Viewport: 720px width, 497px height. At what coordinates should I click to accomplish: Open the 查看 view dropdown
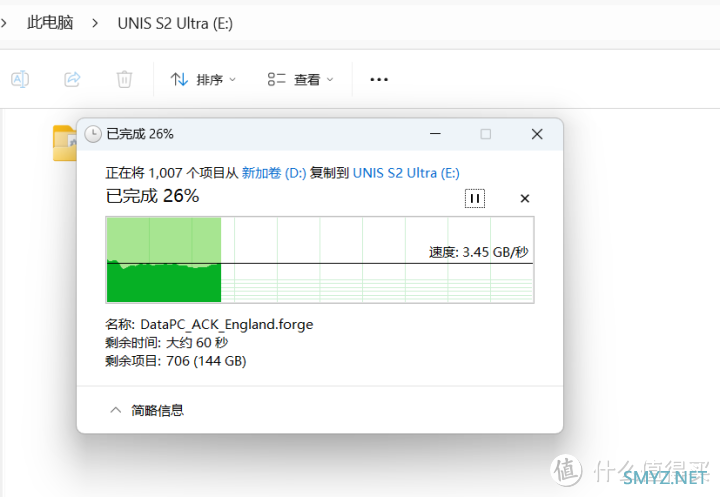pos(300,79)
